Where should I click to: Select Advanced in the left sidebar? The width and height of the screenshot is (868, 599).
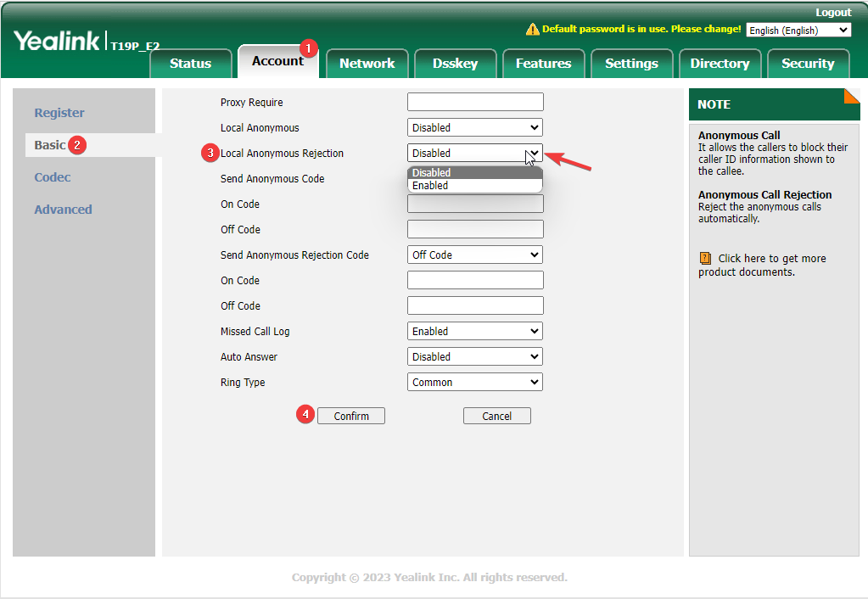pyautogui.click(x=63, y=210)
